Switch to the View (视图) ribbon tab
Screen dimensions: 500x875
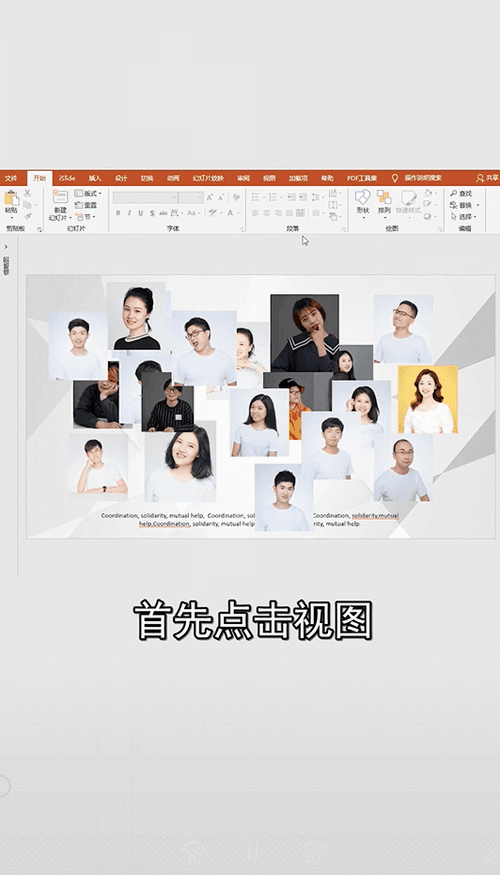[x=270, y=178]
